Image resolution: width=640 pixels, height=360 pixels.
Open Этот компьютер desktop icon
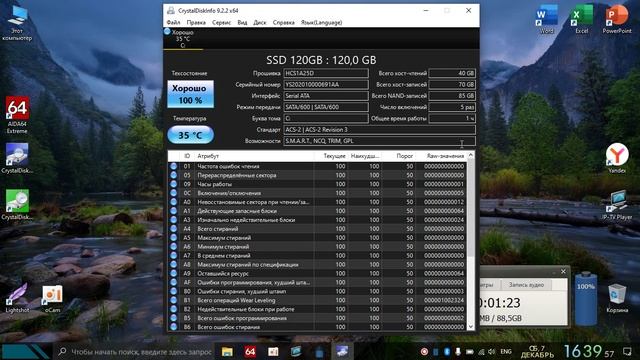click(17, 22)
